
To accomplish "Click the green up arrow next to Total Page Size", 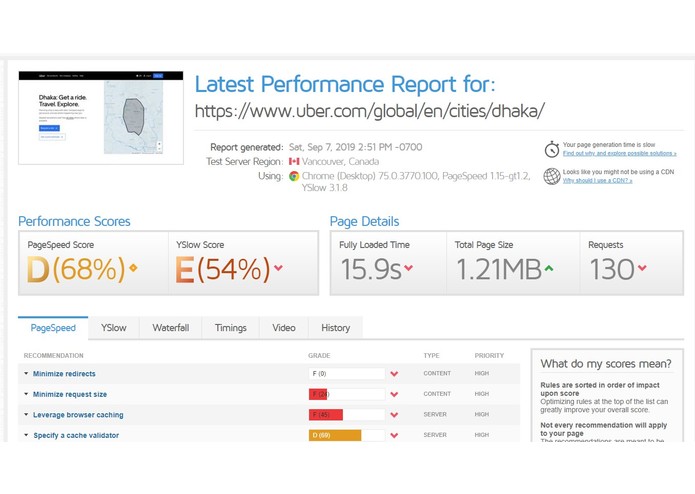I will pyautogui.click(x=549, y=268).
